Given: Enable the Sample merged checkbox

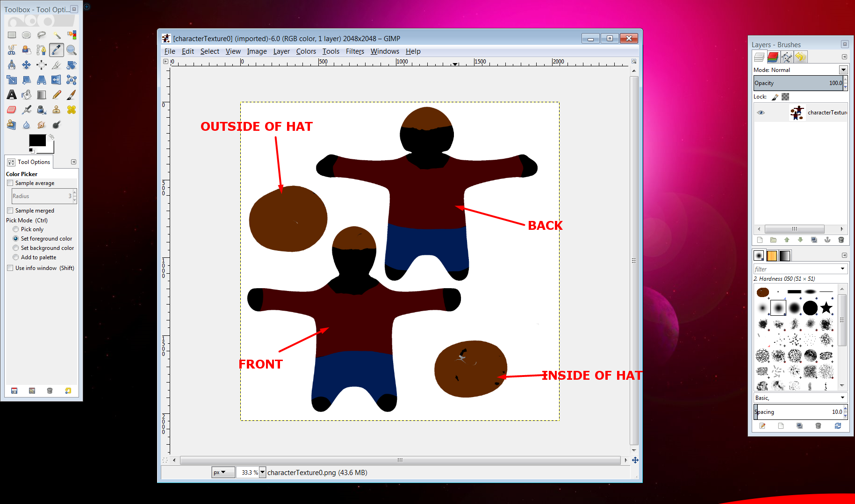Looking at the screenshot, I should pos(10,211).
